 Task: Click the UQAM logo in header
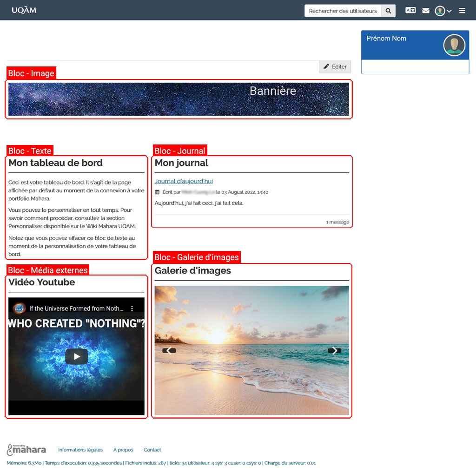pyautogui.click(x=24, y=10)
